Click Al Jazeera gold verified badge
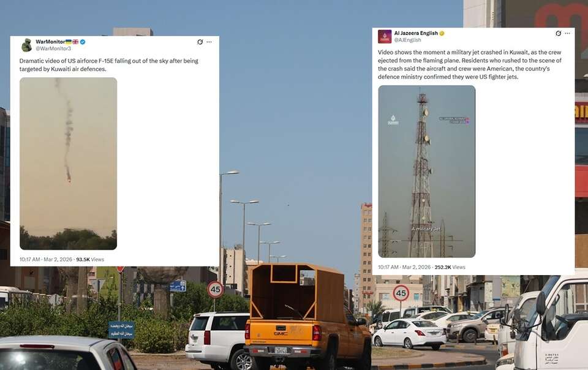 tap(442, 33)
